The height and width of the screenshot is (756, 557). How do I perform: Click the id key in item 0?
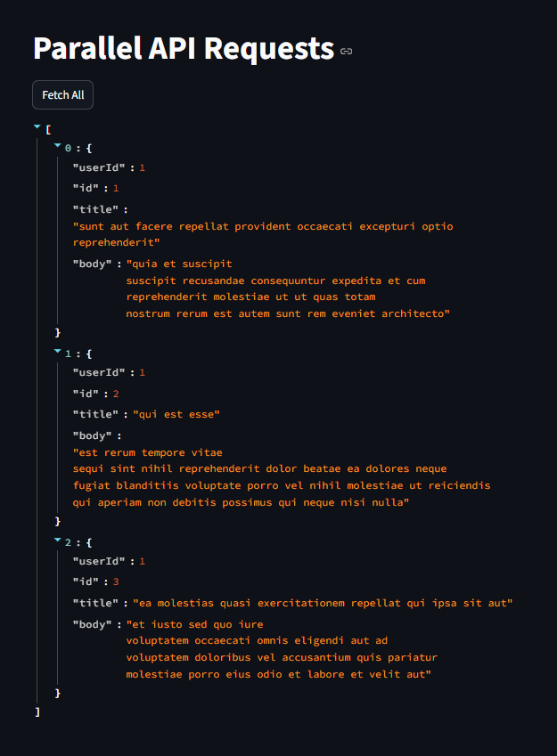pos(86,188)
